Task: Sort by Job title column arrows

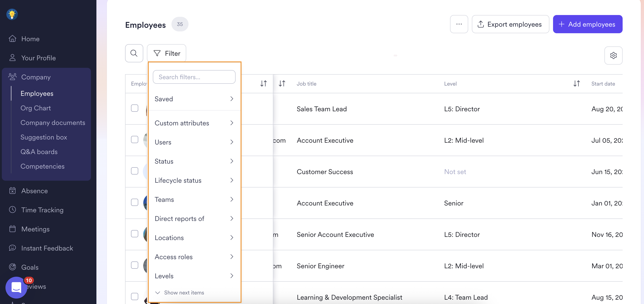Action: (282, 84)
